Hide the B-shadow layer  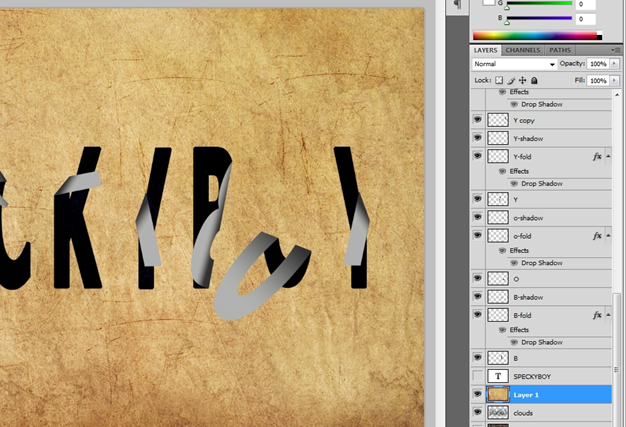coord(477,297)
